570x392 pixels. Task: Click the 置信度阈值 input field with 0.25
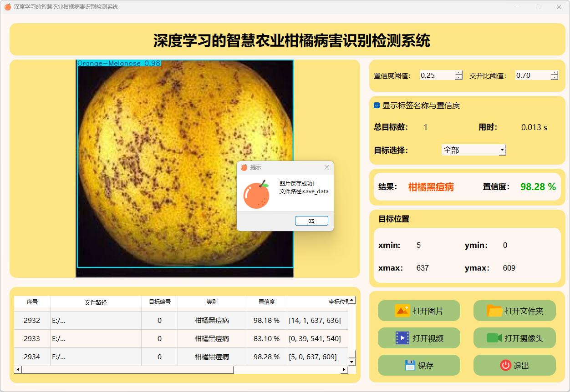pos(436,75)
